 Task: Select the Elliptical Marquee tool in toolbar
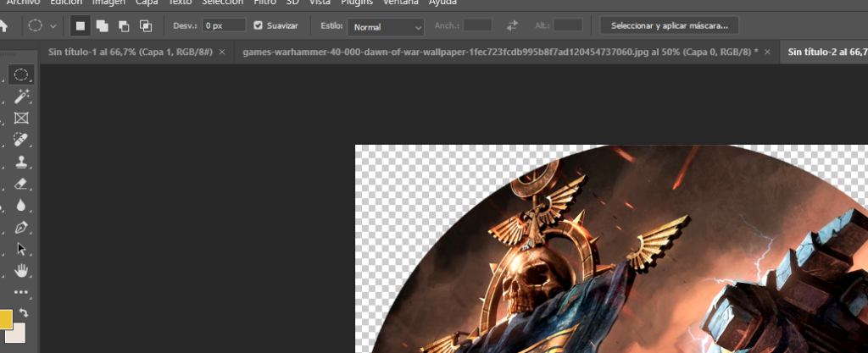tap(22, 75)
